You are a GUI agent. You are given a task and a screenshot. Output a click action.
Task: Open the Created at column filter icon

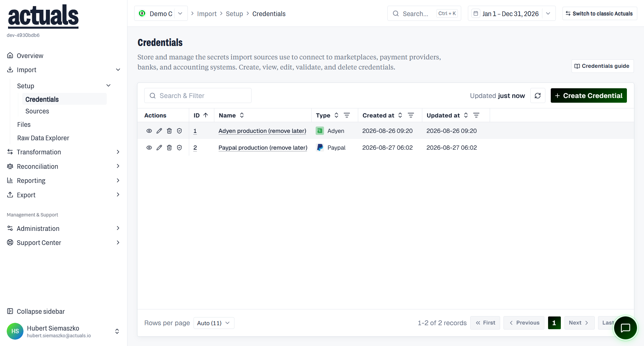coord(411,115)
